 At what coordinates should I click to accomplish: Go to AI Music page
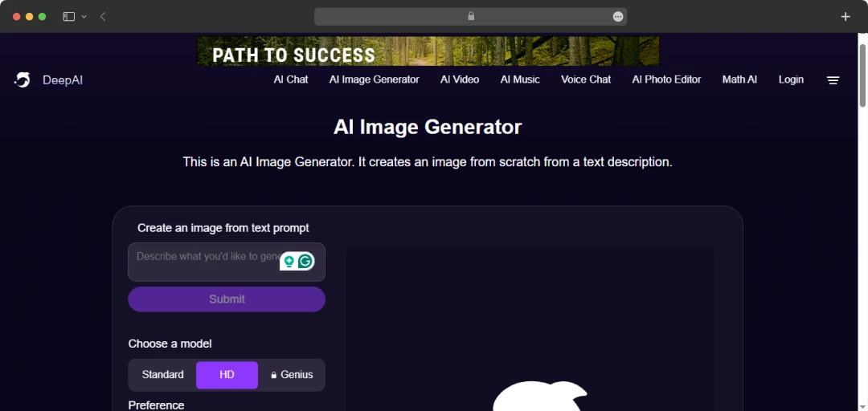[x=520, y=79]
